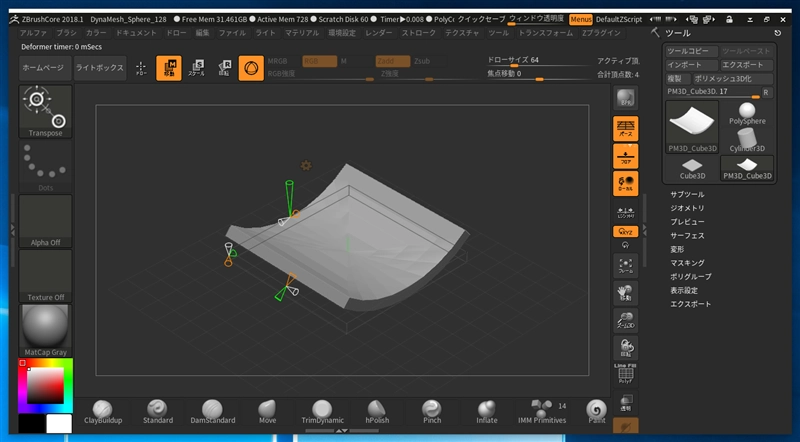Choose the Pinch brush

[x=432, y=412]
